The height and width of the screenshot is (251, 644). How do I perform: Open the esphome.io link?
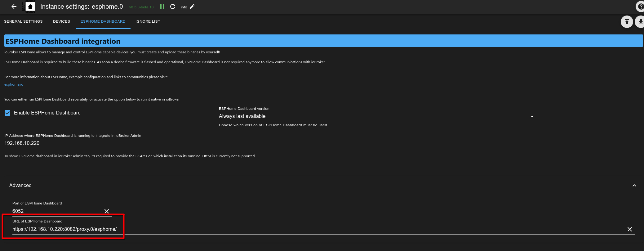14,84
